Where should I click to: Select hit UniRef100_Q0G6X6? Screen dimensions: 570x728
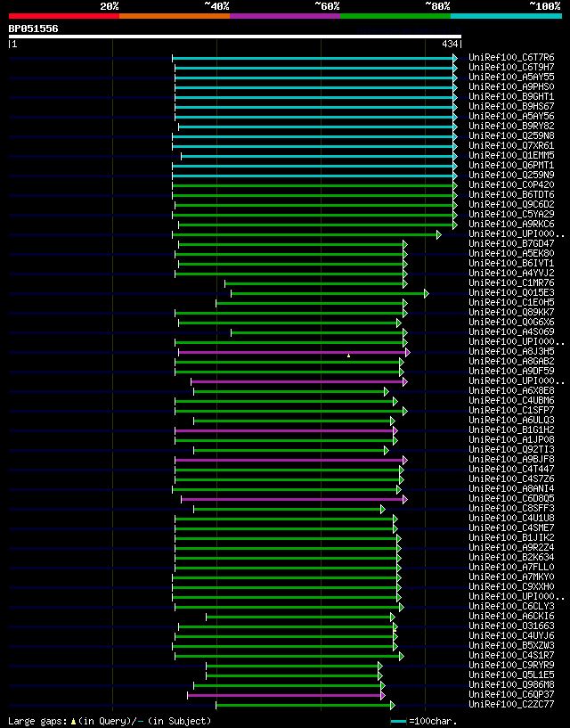click(x=511, y=323)
